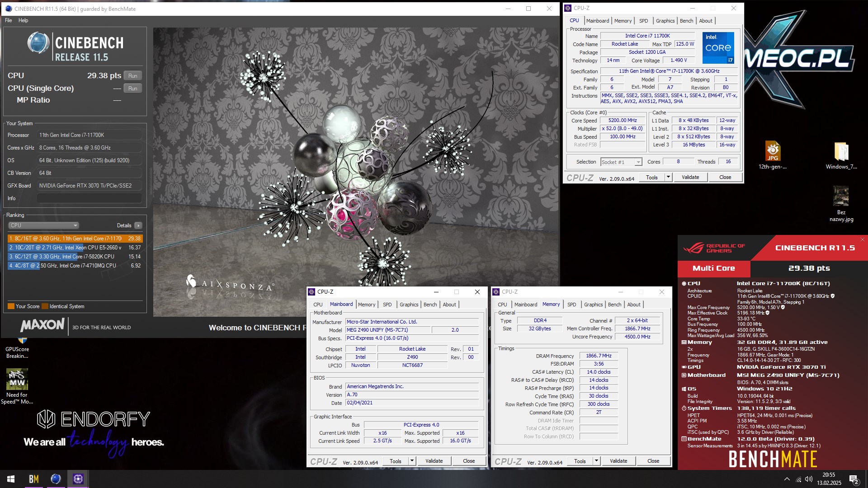The width and height of the screenshot is (868, 488).
Task: Click Validate in Memory CPU-Z window
Action: (618, 461)
